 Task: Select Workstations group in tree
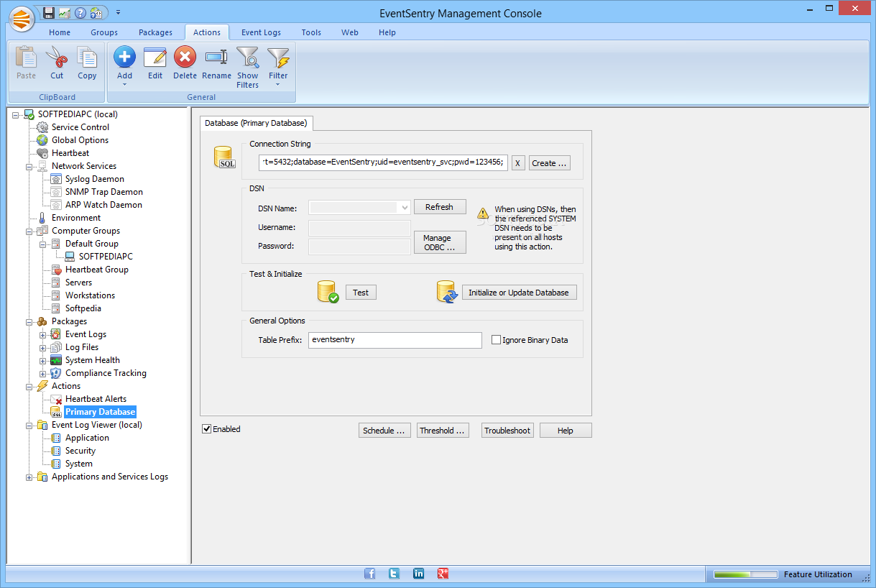click(90, 295)
